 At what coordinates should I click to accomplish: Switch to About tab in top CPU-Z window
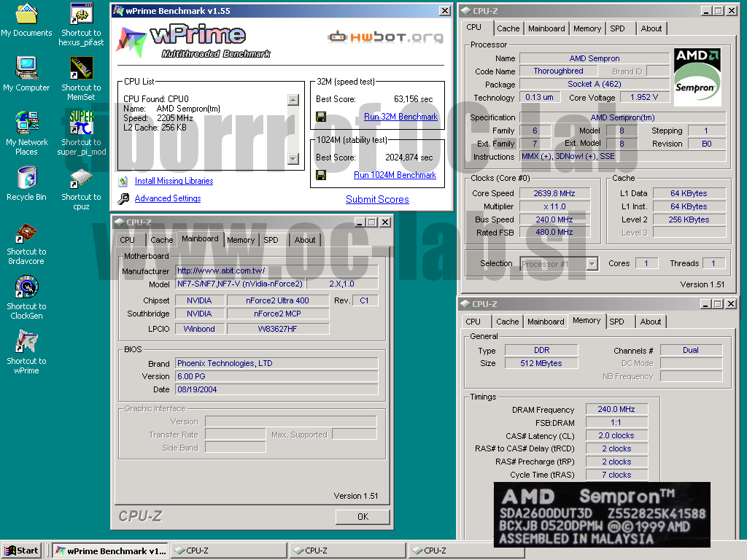click(x=651, y=28)
